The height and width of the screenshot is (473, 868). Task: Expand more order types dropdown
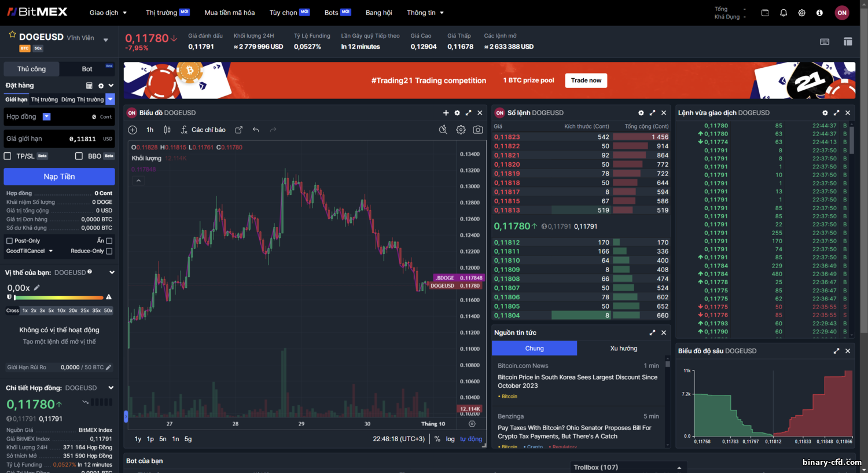(111, 100)
